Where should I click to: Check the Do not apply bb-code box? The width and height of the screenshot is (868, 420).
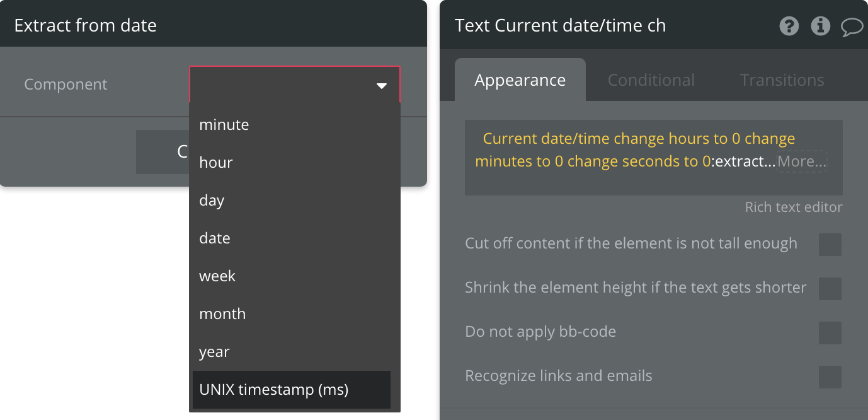[830, 332]
